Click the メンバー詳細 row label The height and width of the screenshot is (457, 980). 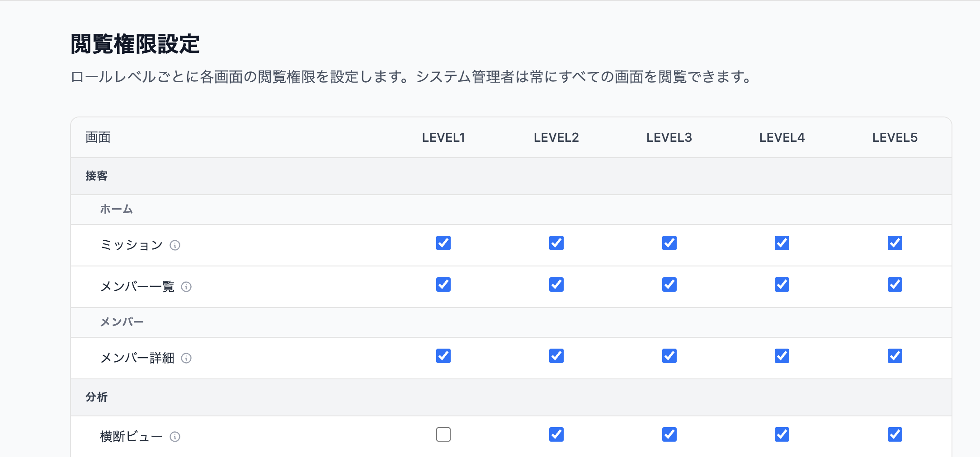point(137,358)
